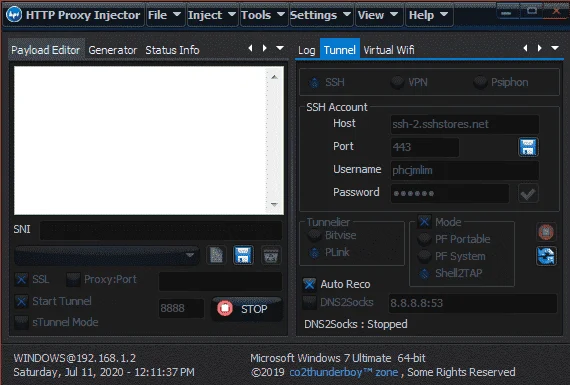
Task: Click the gray disk icon right of save icon
Action: pos(271,255)
